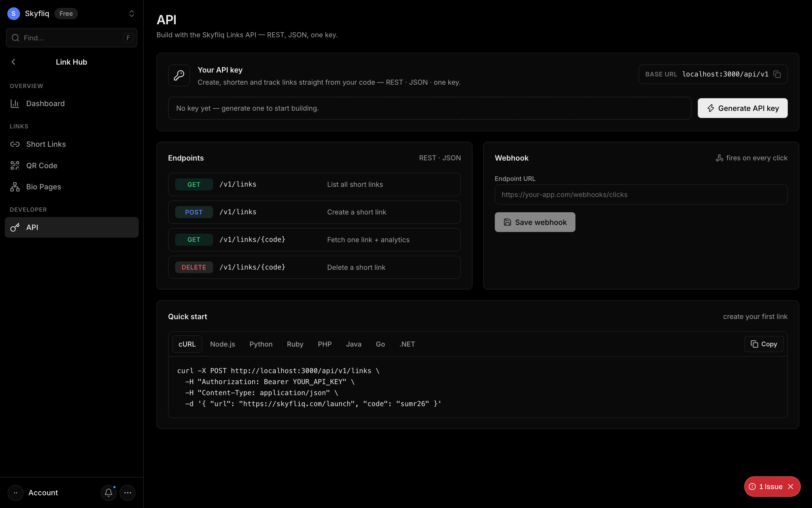Open the QR Code section
Image resolution: width=812 pixels, height=508 pixels.
(71, 166)
